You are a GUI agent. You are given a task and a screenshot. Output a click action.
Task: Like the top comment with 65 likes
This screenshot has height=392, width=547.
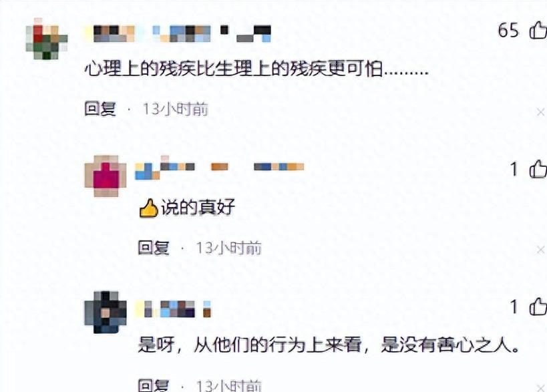point(538,30)
